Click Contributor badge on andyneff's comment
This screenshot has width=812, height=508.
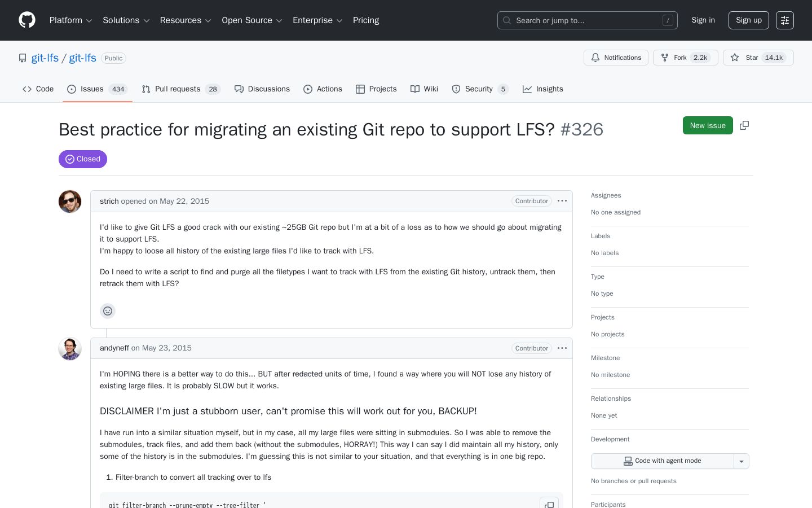[x=532, y=348]
